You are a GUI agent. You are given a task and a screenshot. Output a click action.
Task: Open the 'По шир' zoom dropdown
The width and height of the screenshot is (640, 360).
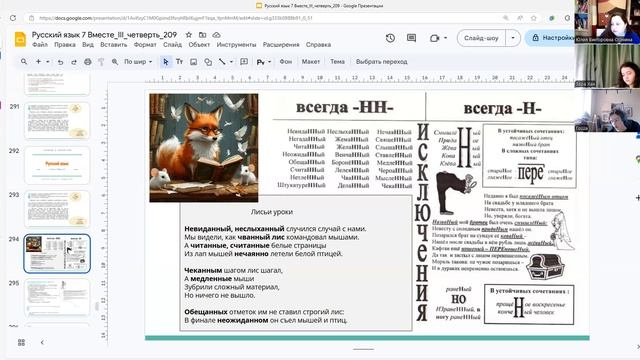(x=138, y=62)
